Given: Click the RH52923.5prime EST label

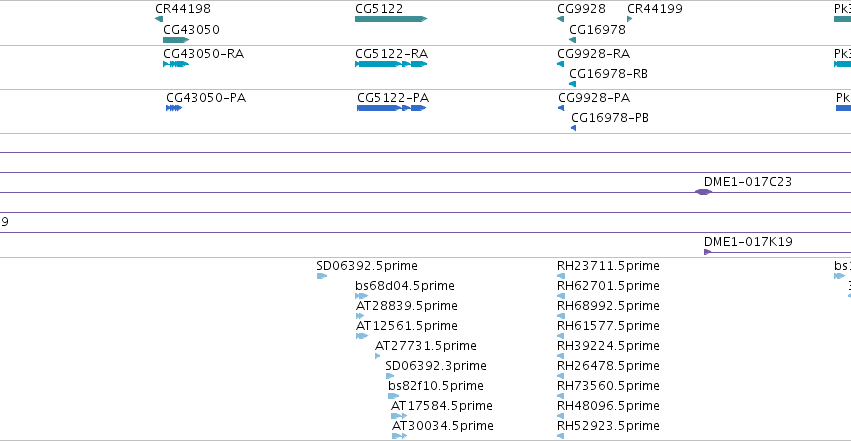Looking at the screenshot, I should coord(608,426).
